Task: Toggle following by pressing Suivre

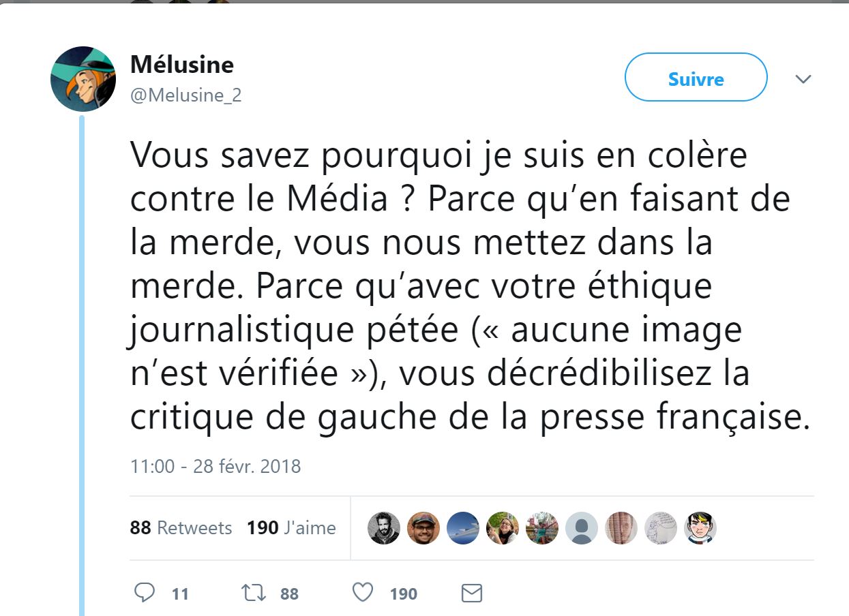Action: tap(695, 78)
